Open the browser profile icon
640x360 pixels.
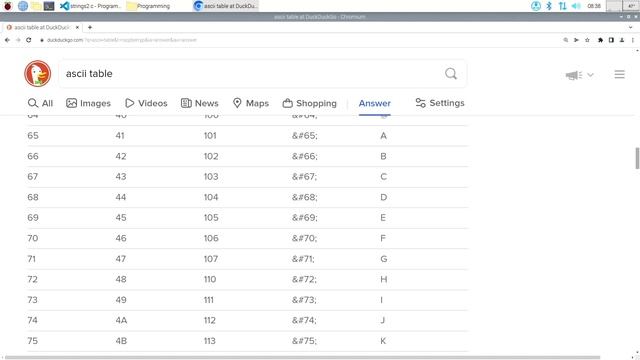[x=622, y=40]
